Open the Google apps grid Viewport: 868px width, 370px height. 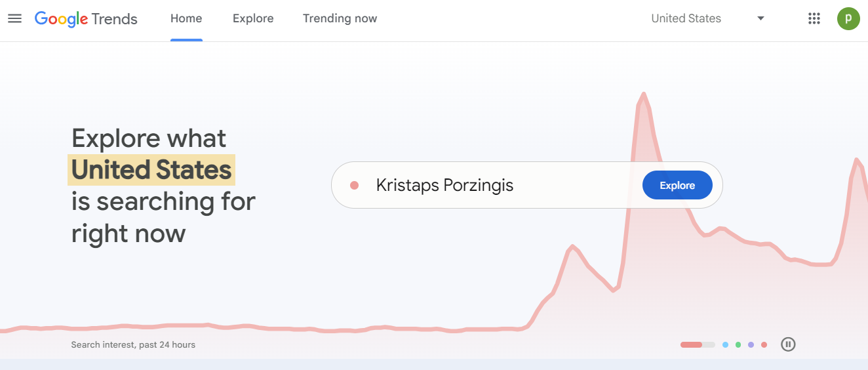click(x=814, y=18)
